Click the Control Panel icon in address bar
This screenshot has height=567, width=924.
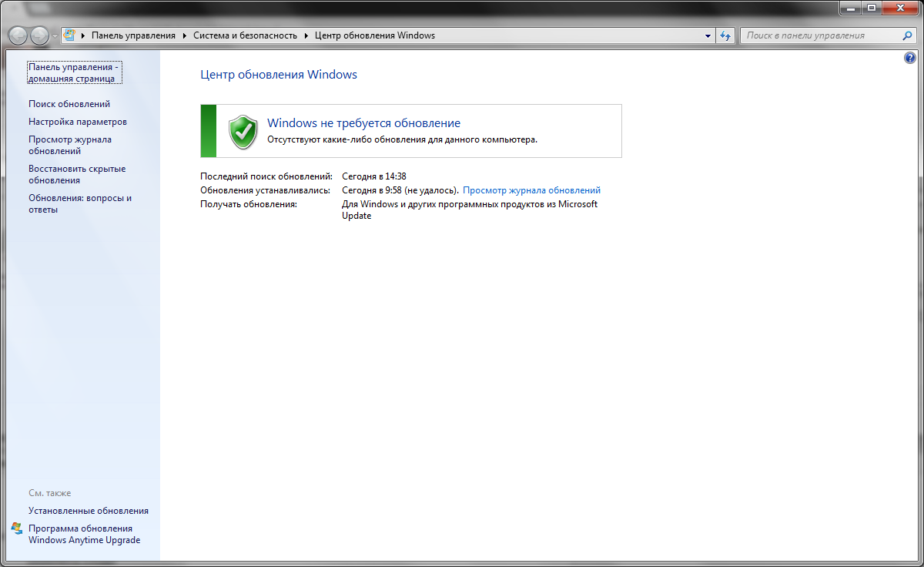coord(69,35)
